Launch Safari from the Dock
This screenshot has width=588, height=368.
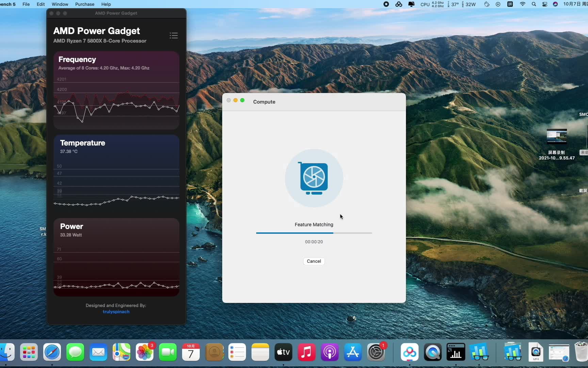(52, 352)
